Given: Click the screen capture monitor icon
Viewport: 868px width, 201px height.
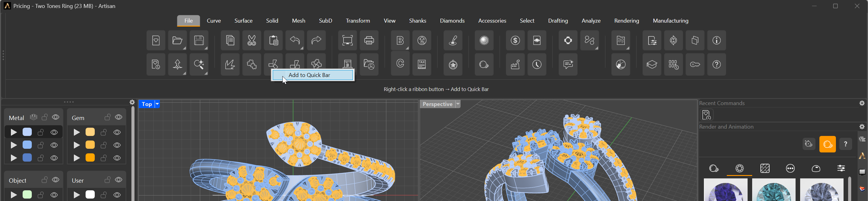Looking at the screenshot, I should point(348,40).
